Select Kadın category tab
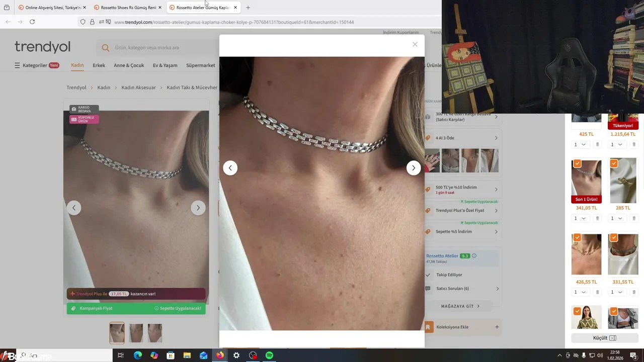This screenshot has width=644, height=362. (x=77, y=65)
